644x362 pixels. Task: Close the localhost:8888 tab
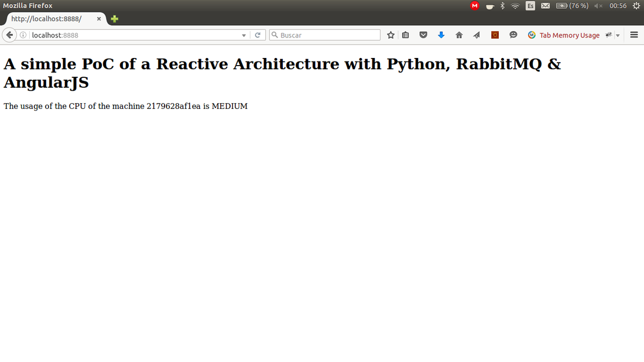pos(98,19)
